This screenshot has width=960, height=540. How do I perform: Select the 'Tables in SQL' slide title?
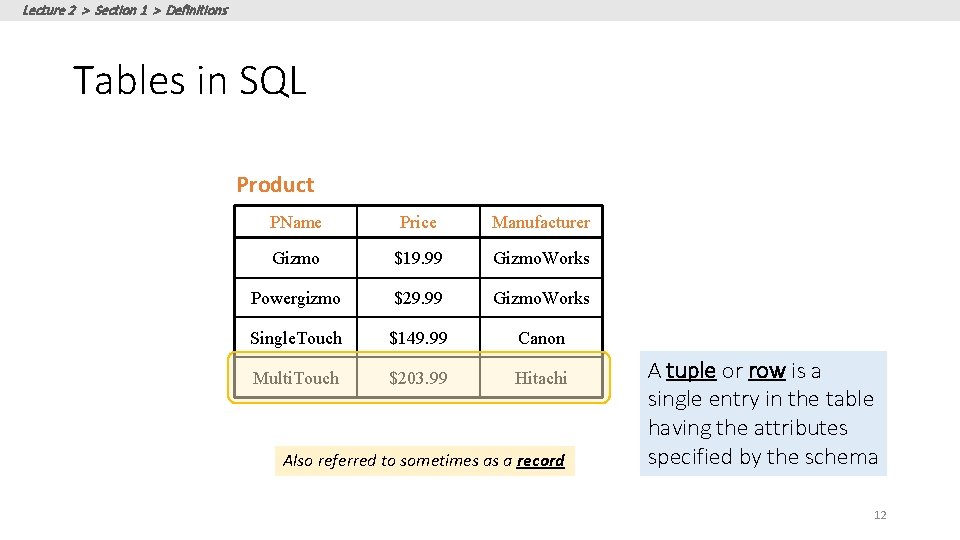point(189,81)
